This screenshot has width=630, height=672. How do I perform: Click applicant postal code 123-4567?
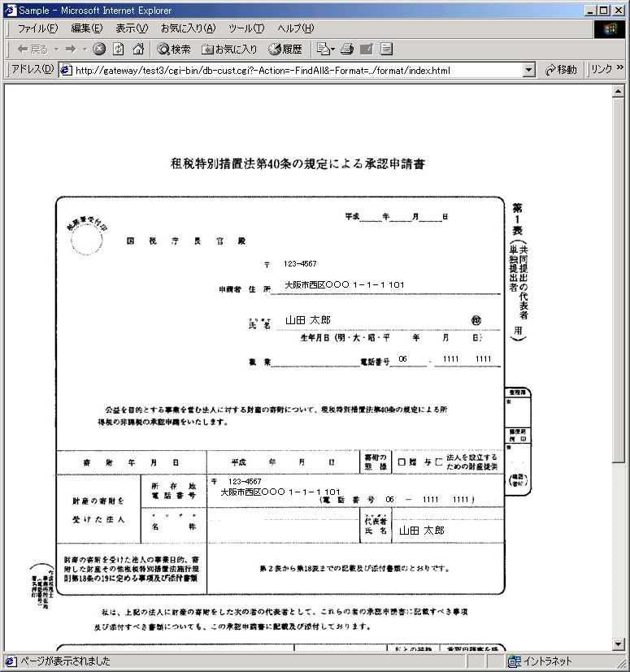300,263
